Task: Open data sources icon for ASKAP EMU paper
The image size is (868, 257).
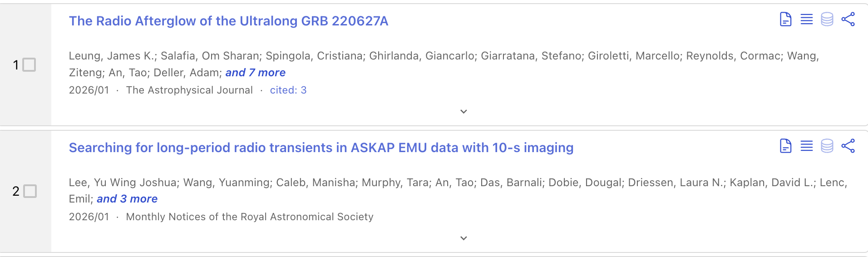Action: tap(827, 146)
